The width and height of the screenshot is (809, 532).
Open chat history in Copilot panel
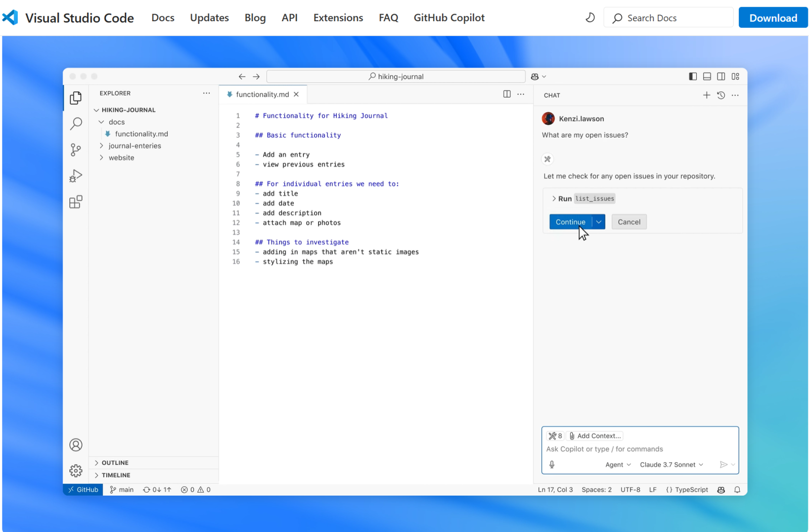[721, 95]
